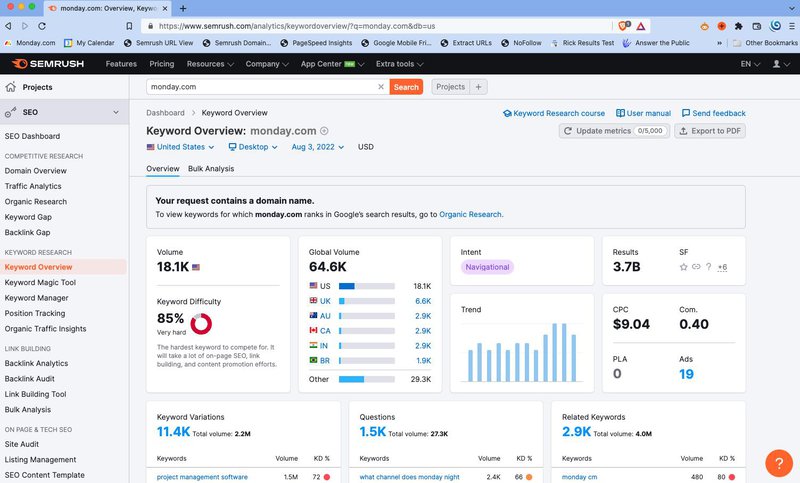
Task: Click the plus button beside Projects
Action: (478, 87)
